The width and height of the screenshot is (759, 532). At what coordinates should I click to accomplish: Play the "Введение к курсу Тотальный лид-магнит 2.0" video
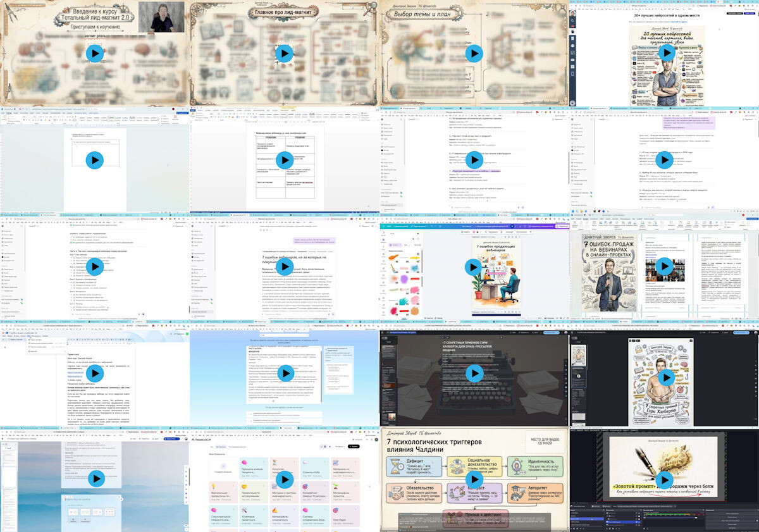tap(95, 54)
